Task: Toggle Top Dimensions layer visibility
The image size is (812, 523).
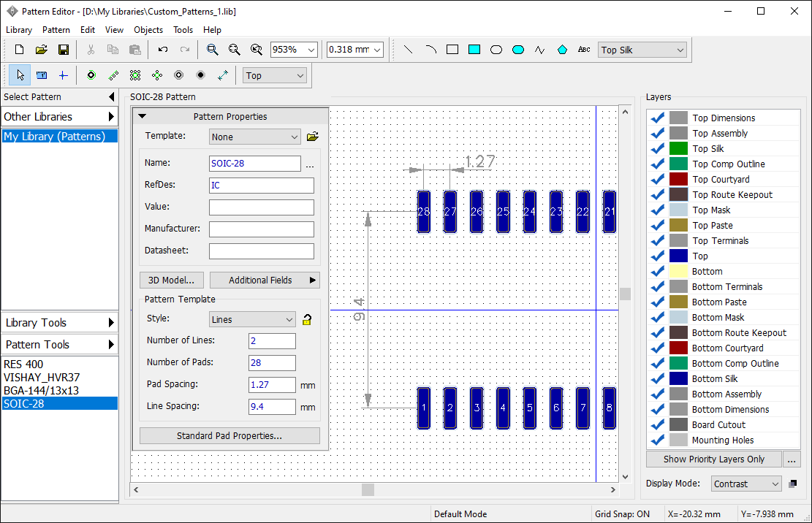Action: point(658,118)
